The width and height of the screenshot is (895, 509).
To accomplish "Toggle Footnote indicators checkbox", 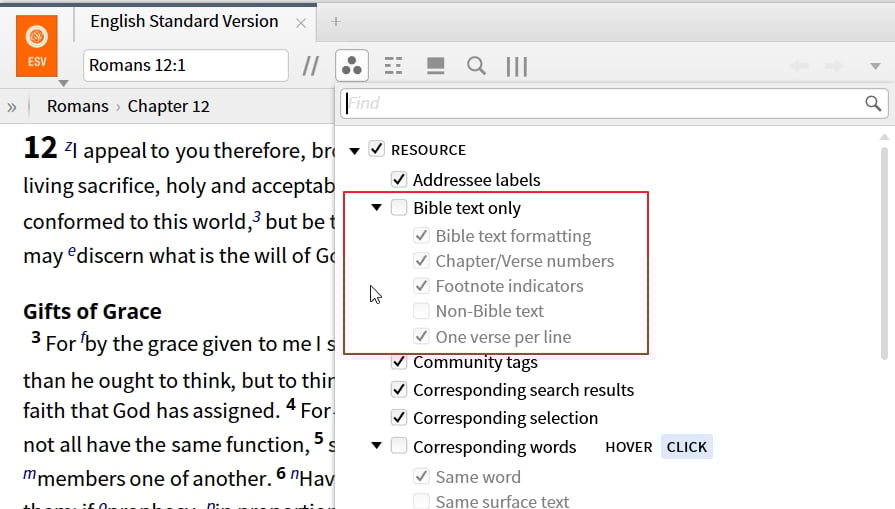I will pyautogui.click(x=421, y=285).
